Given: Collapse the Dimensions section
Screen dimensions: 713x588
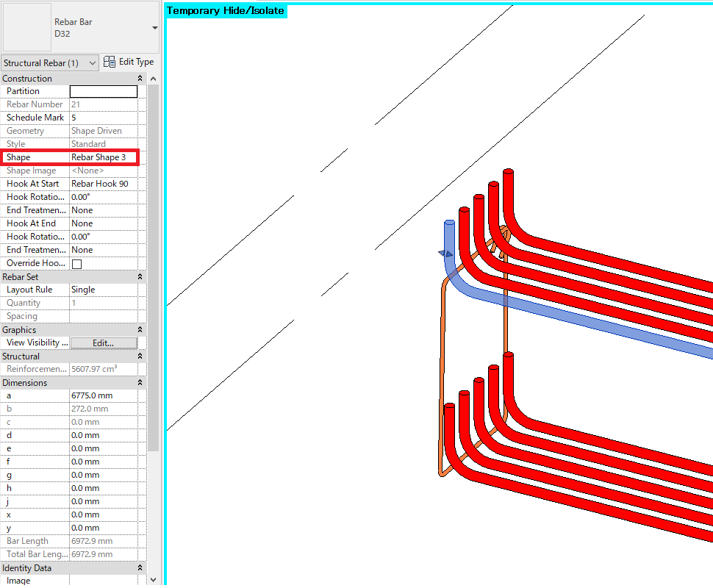Looking at the screenshot, I should [x=138, y=382].
